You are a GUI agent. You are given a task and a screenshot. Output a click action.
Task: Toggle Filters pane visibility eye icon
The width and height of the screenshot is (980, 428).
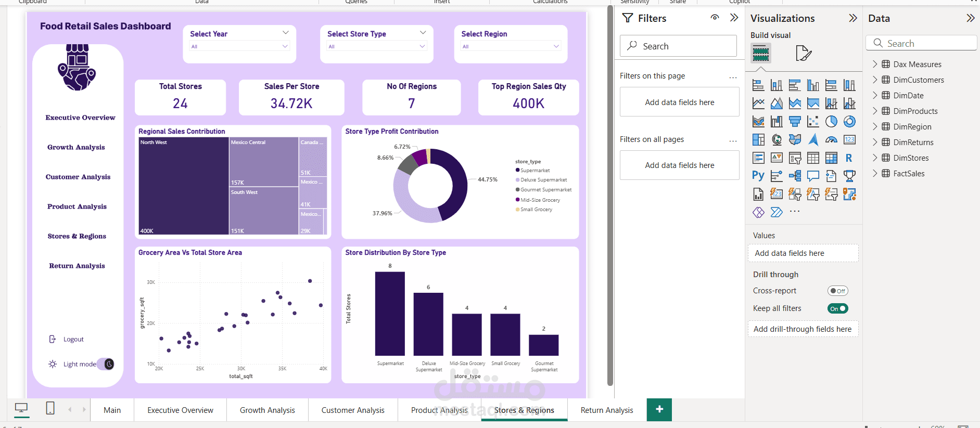coord(715,18)
